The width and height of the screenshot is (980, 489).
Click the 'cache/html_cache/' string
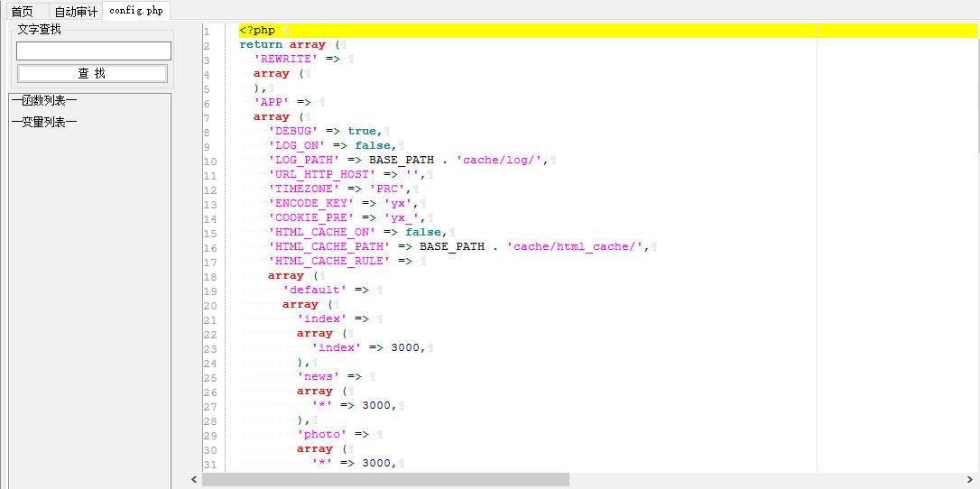coord(575,246)
